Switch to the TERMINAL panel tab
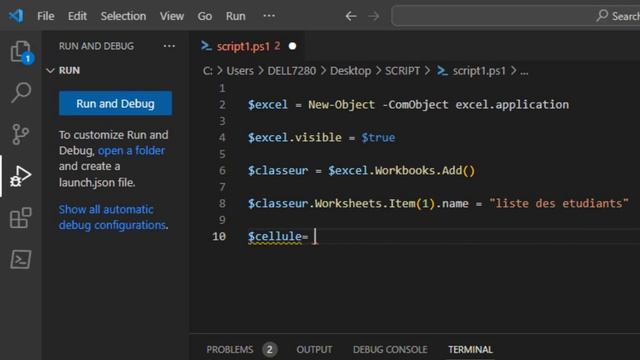Viewport: 640px width, 360px height. tap(470, 350)
